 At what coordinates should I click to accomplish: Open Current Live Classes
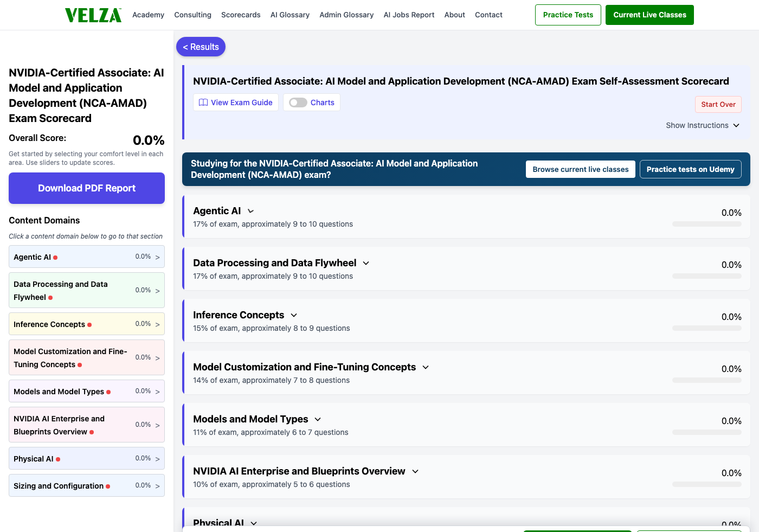[x=649, y=15]
